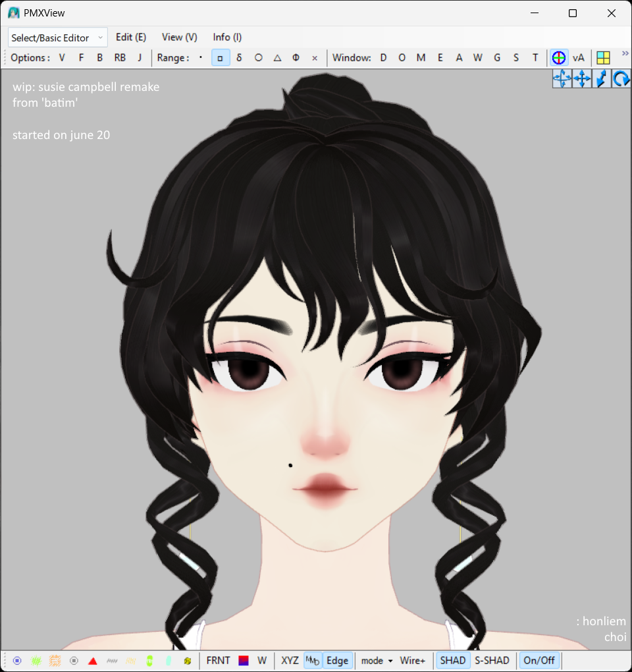Click the red-blue gradient color swatch

coord(244,661)
